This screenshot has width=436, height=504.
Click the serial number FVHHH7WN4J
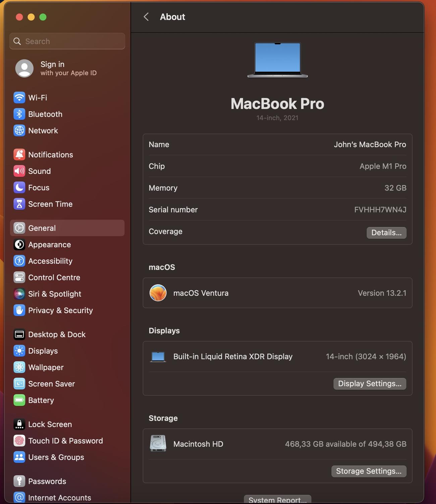tap(380, 210)
